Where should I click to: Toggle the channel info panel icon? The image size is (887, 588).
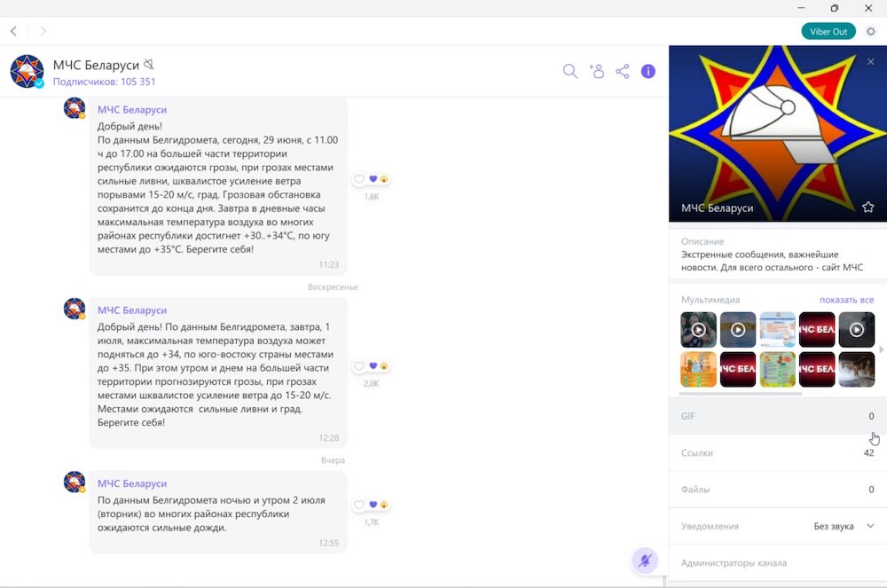tap(648, 71)
